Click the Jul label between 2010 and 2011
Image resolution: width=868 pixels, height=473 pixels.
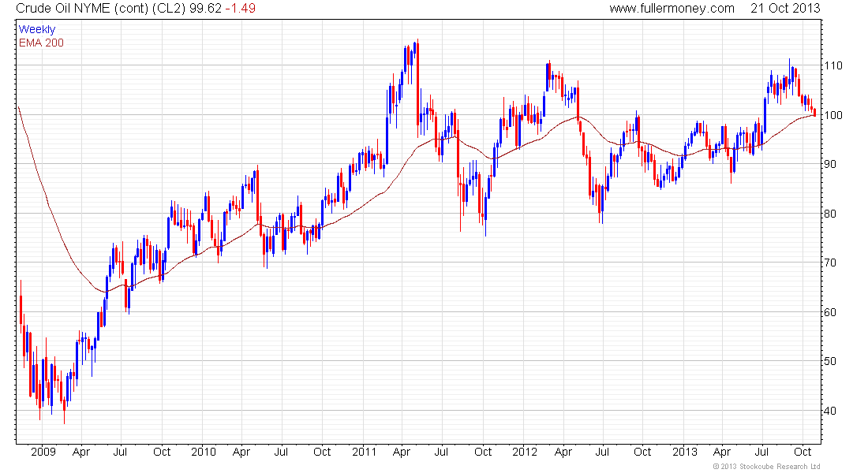281,452
